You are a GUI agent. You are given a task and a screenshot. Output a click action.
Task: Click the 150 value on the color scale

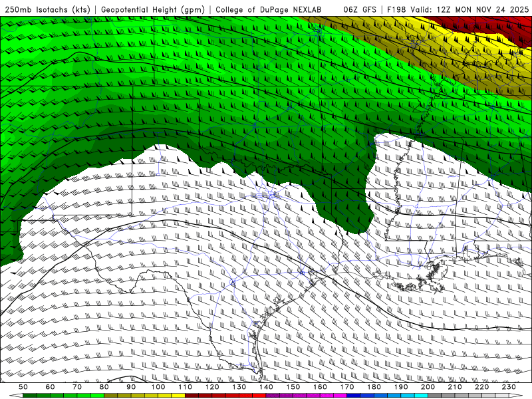point(293,387)
